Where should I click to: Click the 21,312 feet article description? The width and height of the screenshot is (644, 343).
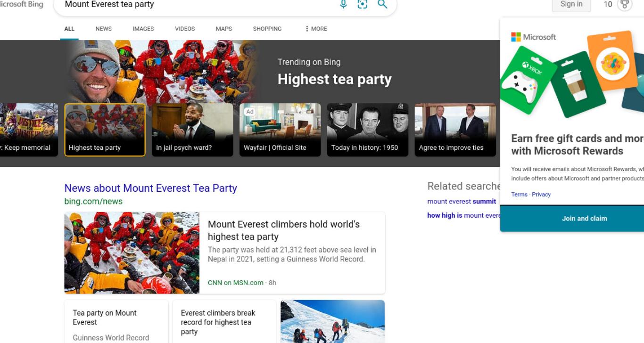point(292,254)
